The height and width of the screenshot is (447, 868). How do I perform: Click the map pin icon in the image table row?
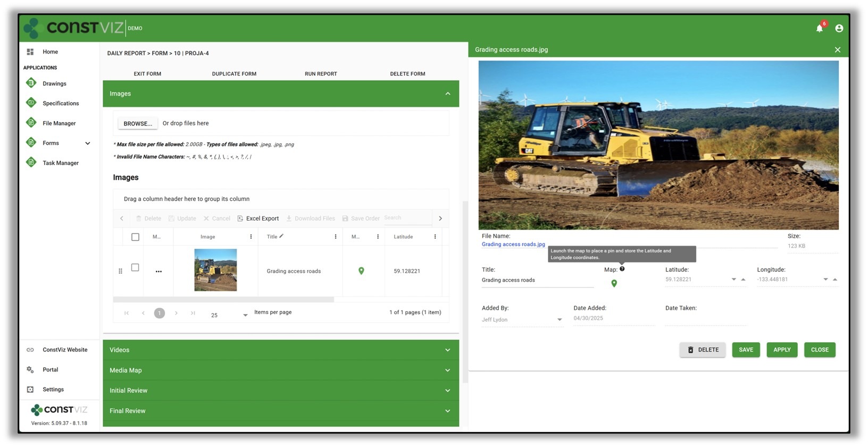tap(361, 271)
